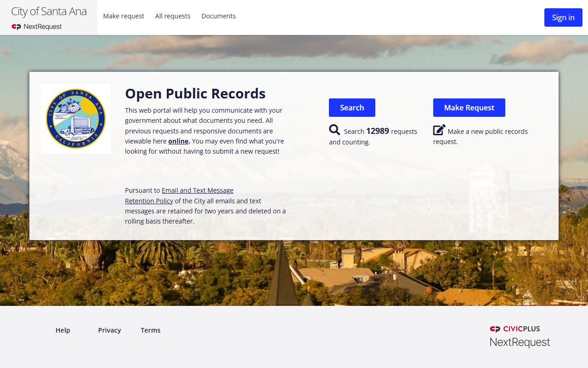588x368 pixels.
Task: Click the pencil edit icon
Action: [x=439, y=130]
